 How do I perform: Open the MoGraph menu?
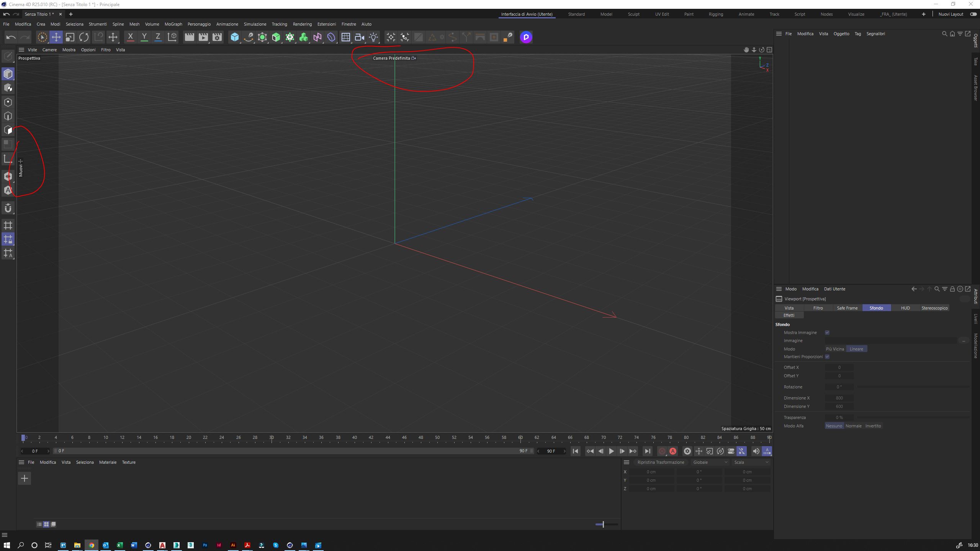173,24
